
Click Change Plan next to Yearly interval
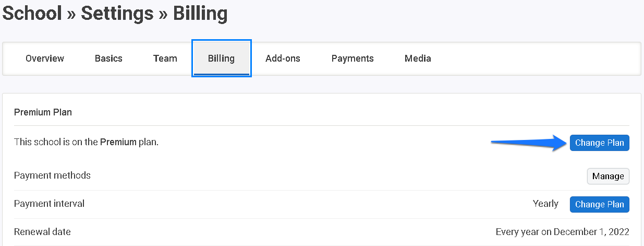(599, 204)
